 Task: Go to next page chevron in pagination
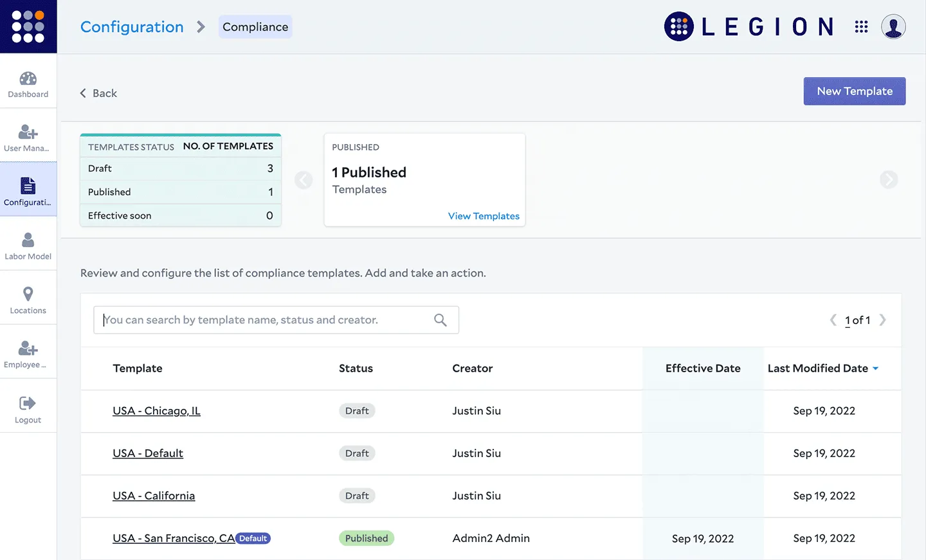[x=883, y=320]
